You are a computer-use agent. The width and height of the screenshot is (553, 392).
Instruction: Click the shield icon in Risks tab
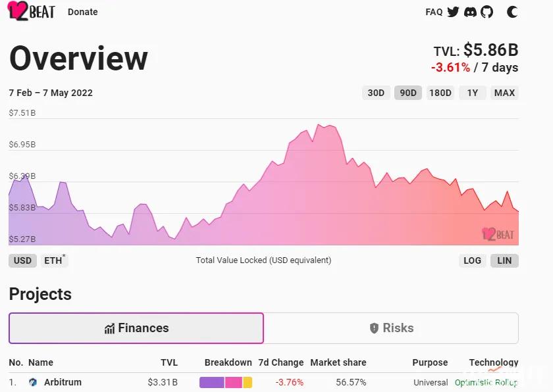(374, 328)
